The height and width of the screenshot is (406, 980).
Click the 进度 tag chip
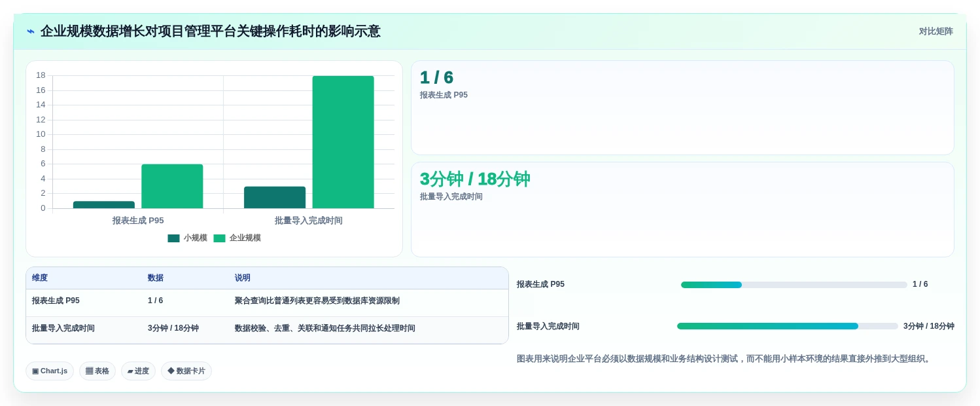(x=138, y=371)
